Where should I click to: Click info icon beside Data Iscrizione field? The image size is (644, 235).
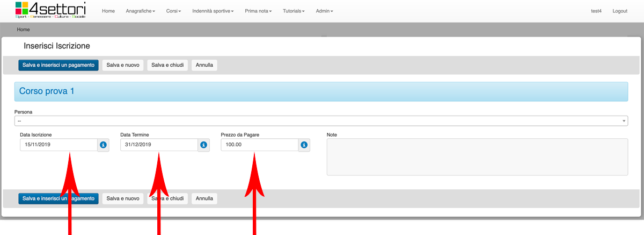[103, 145]
